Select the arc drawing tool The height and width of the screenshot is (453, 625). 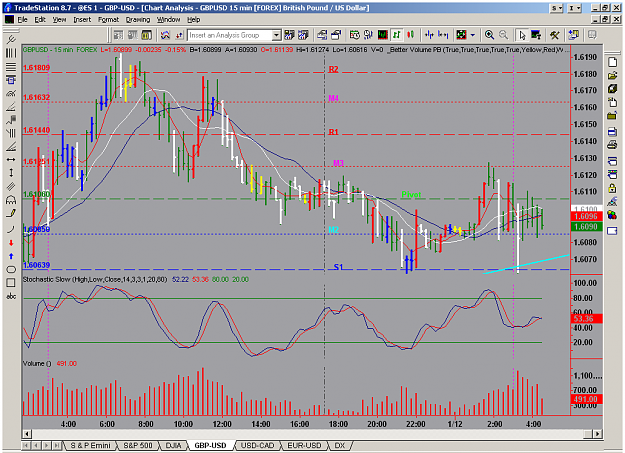pyautogui.click(x=11, y=229)
